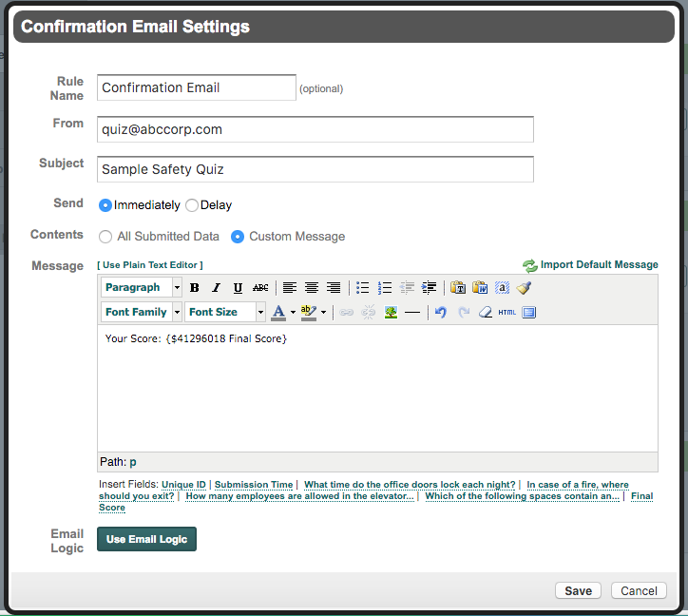Insert an image into the message
Image resolution: width=688 pixels, height=616 pixels.
point(391,312)
